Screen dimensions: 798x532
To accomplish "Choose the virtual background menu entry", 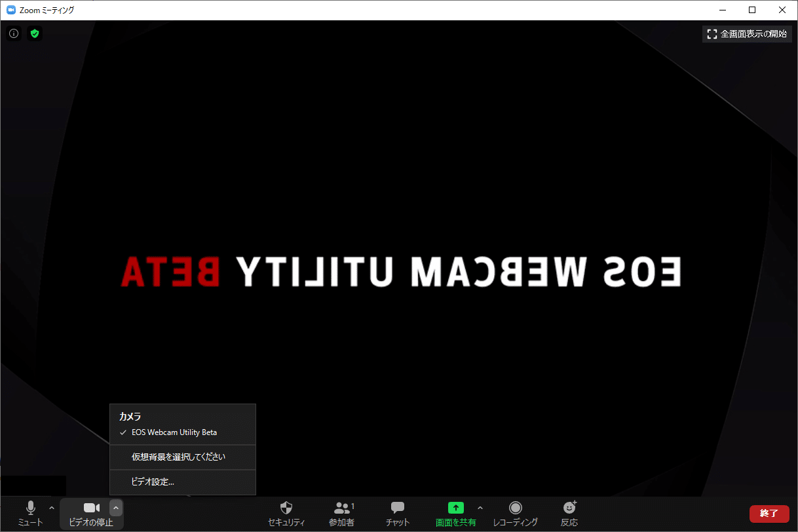I will [183, 457].
